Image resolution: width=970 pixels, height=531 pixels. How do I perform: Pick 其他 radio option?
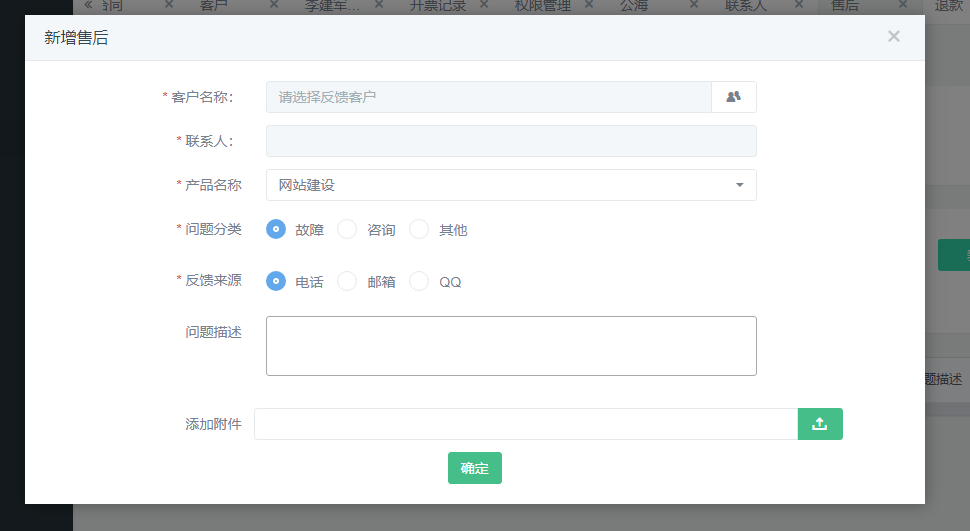click(419, 230)
